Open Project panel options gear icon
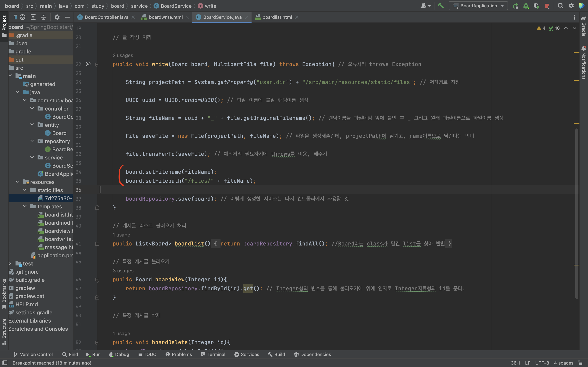 click(57, 17)
